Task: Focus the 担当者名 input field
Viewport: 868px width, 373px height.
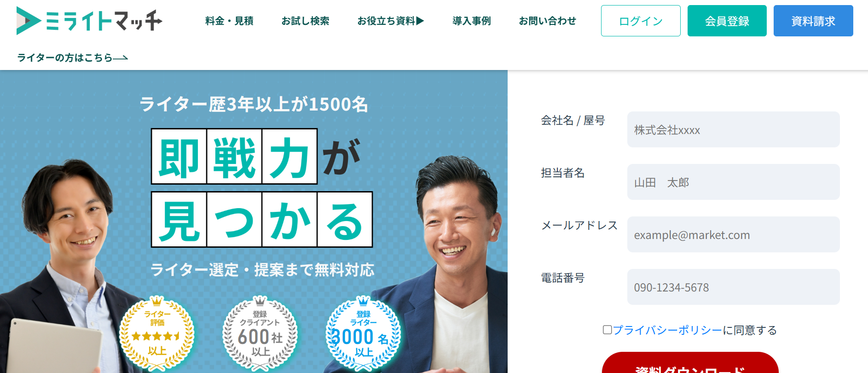Action: (x=733, y=182)
